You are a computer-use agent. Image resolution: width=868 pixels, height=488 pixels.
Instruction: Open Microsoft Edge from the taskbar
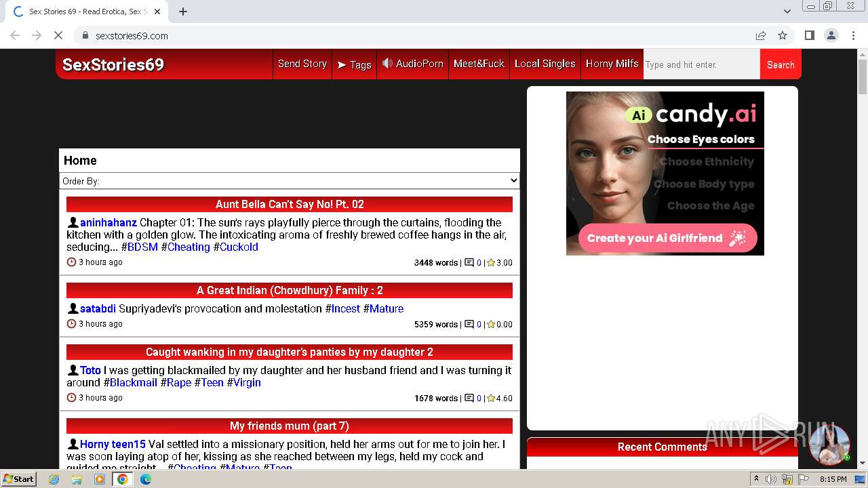coord(145,479)
